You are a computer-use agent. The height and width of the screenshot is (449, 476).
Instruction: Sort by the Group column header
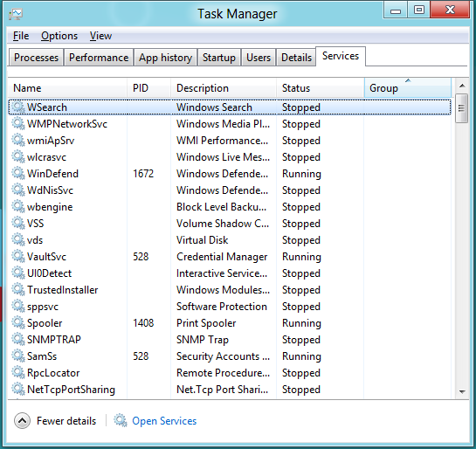[x=408, y=88]
